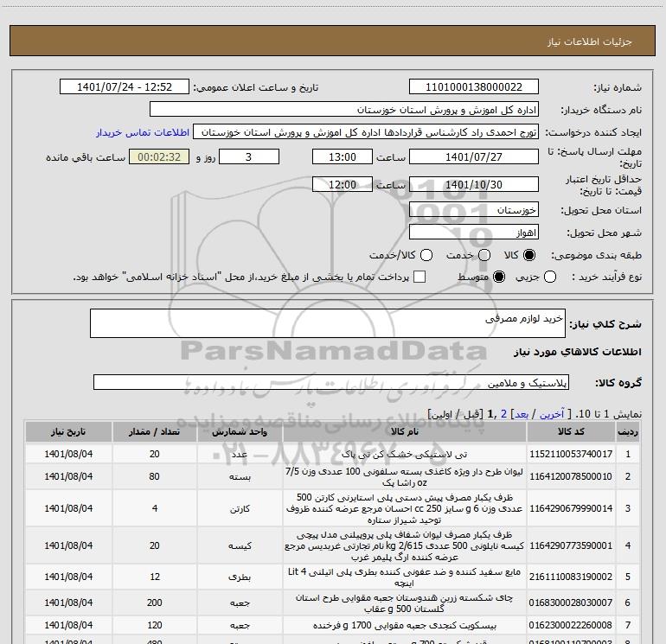
Task: Go to آخرین page link
Action: point(552,414)
